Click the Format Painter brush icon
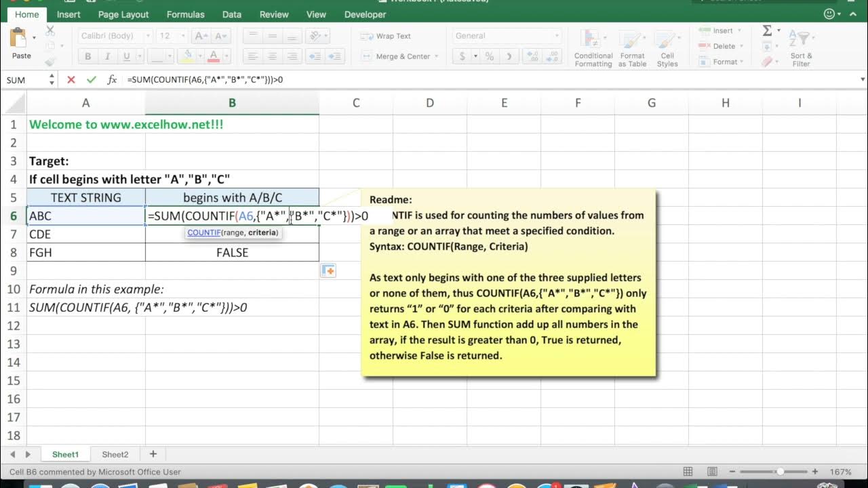868x488 pixels. tap(50, 62)
